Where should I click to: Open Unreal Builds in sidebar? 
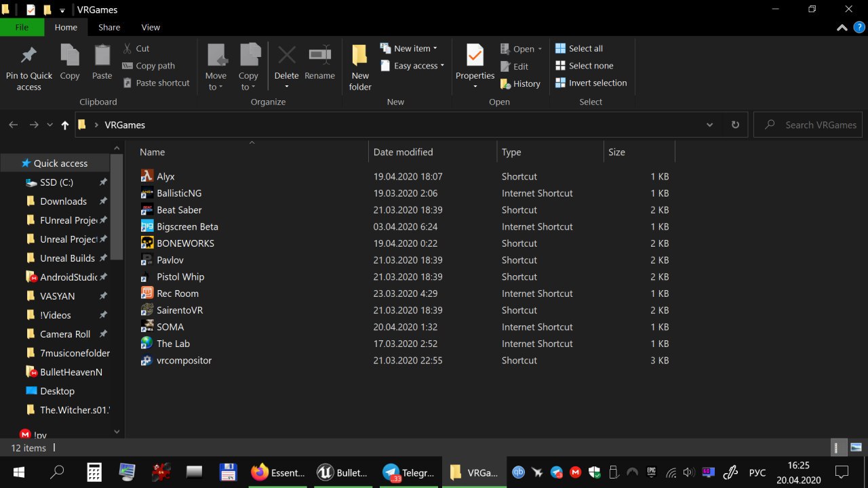coord(67,258)
